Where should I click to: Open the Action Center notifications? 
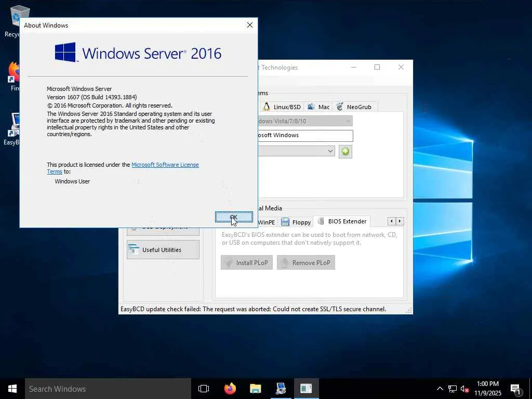pyautogui.click(x=515, y=390)
